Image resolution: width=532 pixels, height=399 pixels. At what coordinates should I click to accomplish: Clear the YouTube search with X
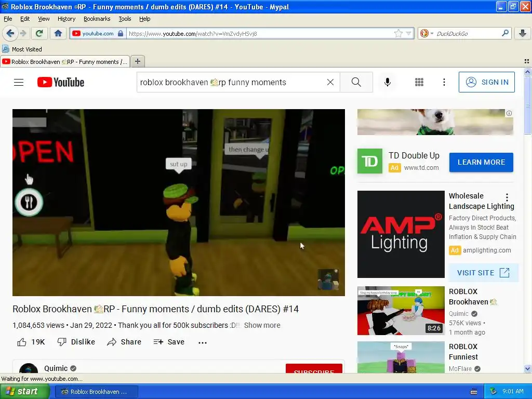coord(330,82)
